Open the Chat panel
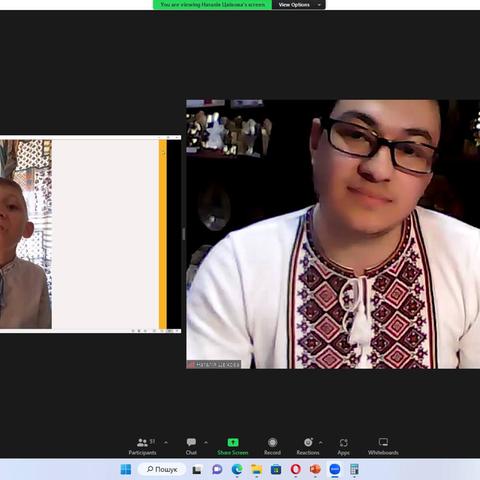This screenshot has height=480, width=480. (191, 446)
